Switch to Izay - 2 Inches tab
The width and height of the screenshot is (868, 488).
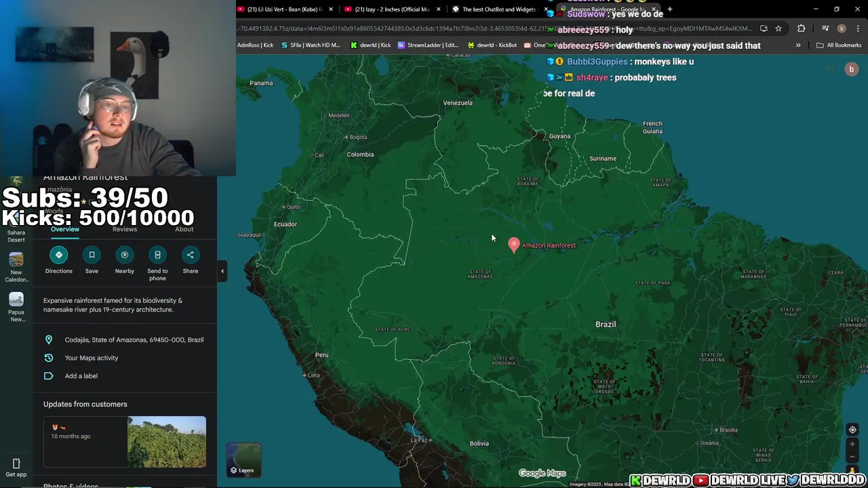[392, 9]
